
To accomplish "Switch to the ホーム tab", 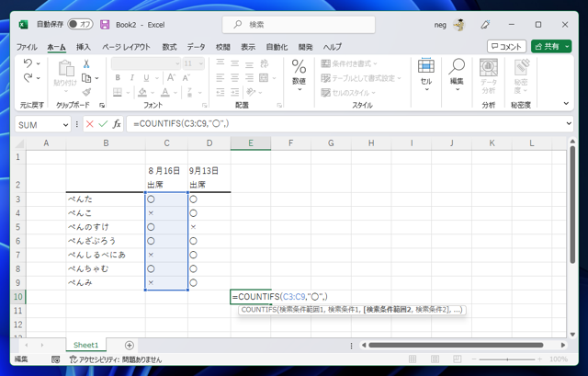I will click(57, 47).
